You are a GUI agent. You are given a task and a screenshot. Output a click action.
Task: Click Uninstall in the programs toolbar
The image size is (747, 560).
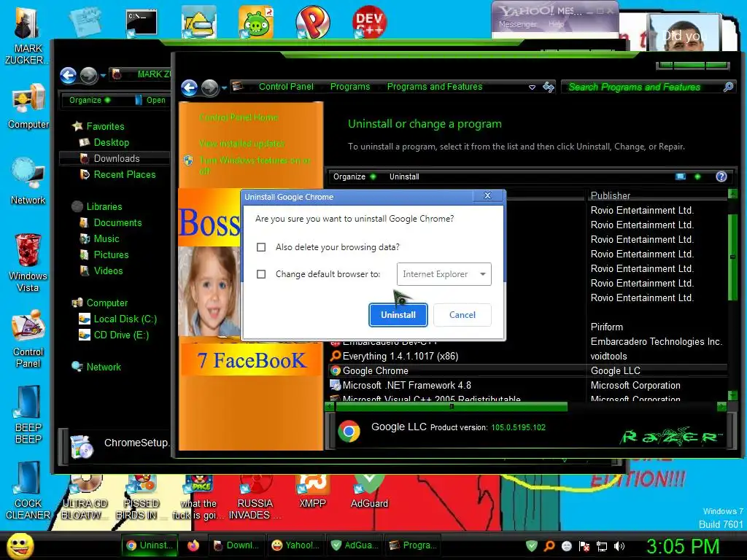click(x=404, y=176)
